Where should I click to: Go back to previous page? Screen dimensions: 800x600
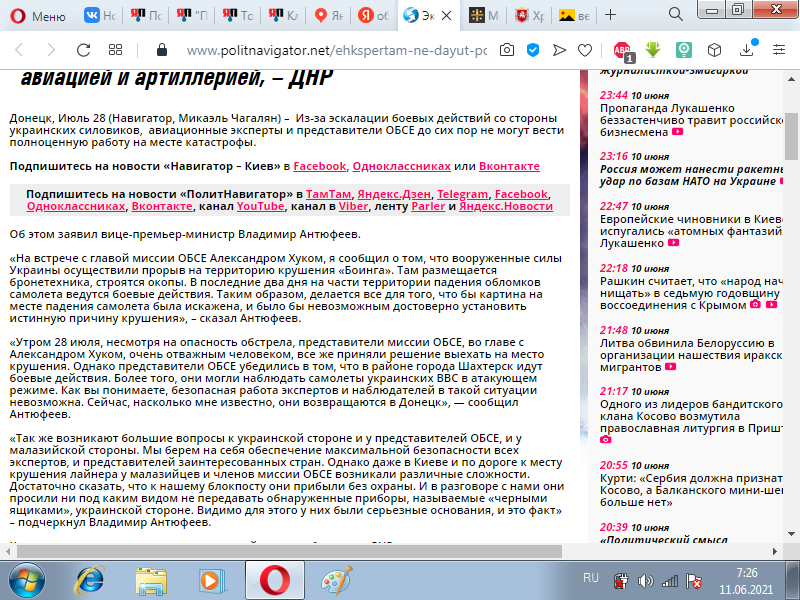pyautogui.click(x=19, y=49)
